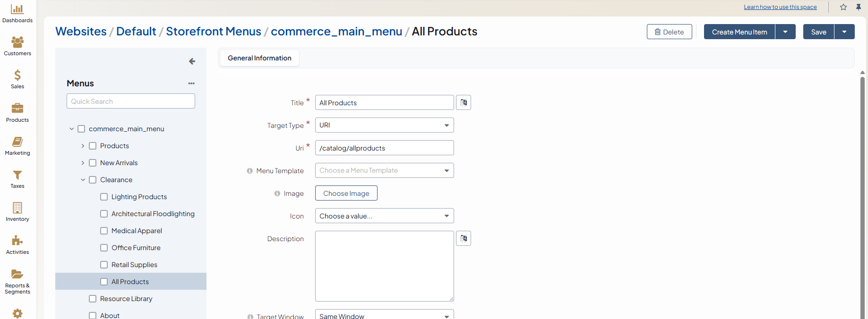868x319 pixels.
Task: Open the Customers section icon
Action: pos(17,42)
